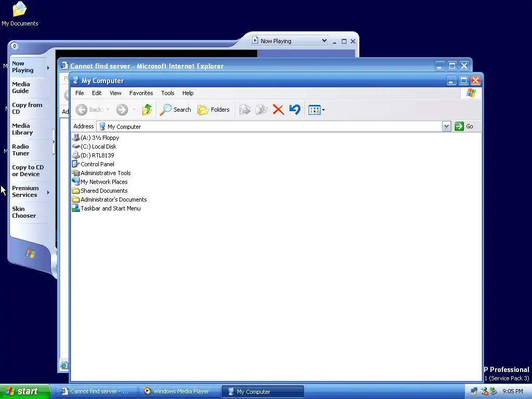Image resolution: width=532 pixels, height=399 pixels.
Task: Select the (D:) RTL8139 CD drive
Action: [94, 155]
